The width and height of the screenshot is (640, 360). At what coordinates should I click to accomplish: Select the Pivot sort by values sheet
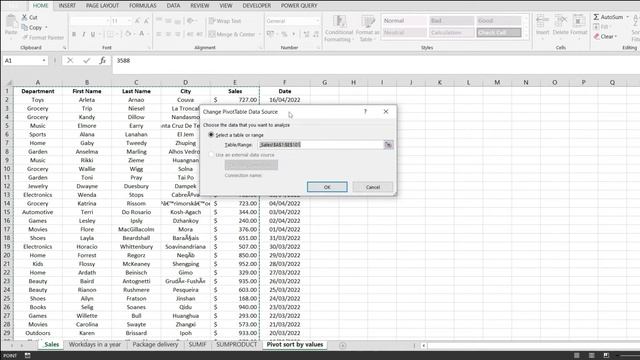295,344
